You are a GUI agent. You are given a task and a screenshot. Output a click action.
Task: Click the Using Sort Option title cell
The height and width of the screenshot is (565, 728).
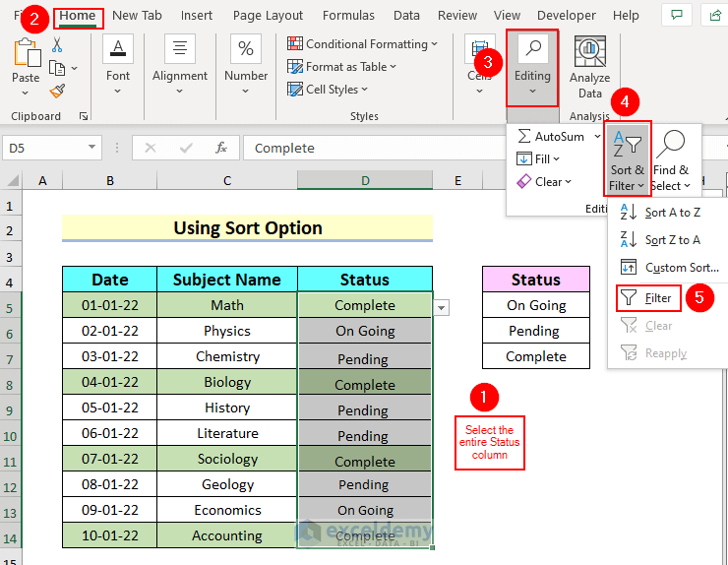tap(248, 228)
